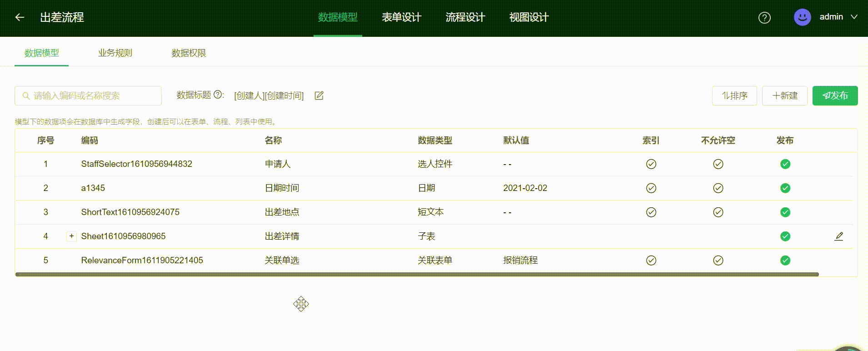This screenshot has width=868, height=351.
Task: Select code RelevanceForm1611905221405
Action: tap(142, 261)
